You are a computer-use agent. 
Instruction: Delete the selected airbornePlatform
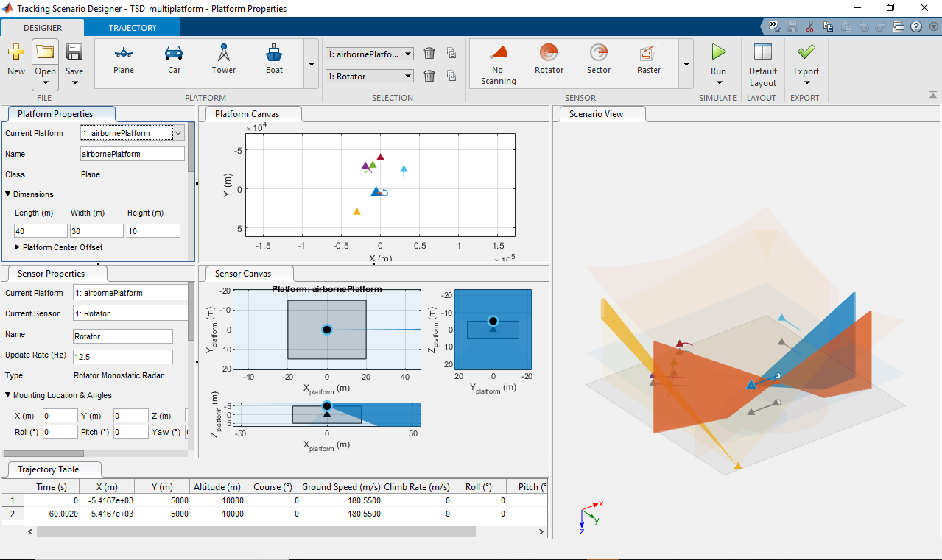pos(429,54)
